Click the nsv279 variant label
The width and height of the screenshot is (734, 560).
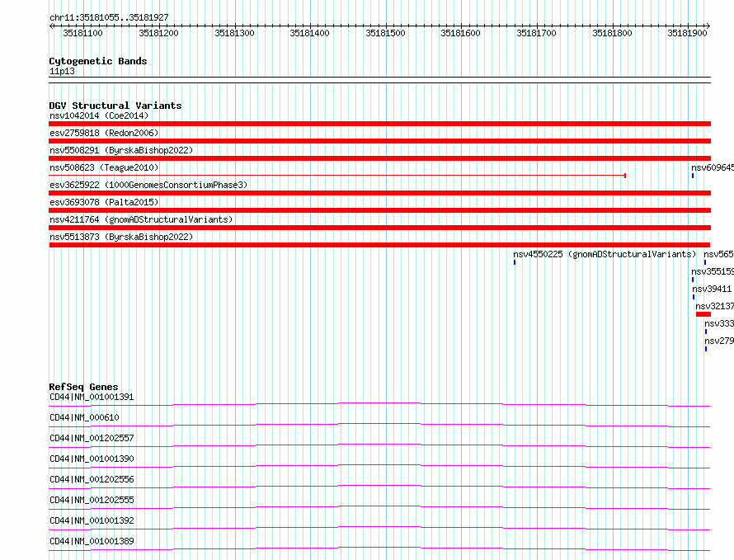coord(719,341)
